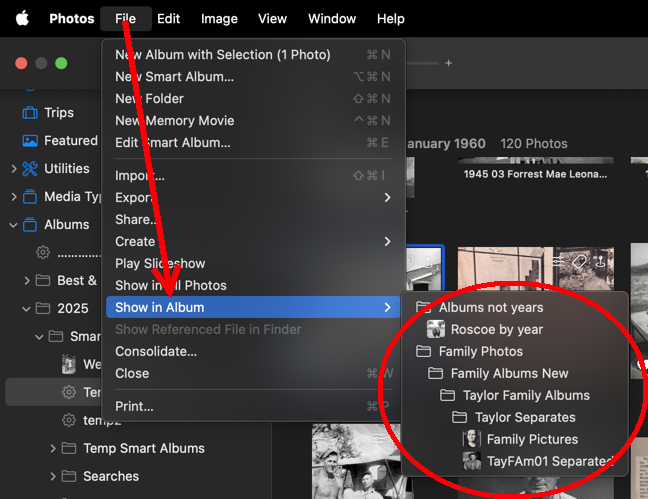The width and height of the screenshot is (648, 499).
Task: Select temp2 smart album gear icon
Action: [x=69, y=420]
